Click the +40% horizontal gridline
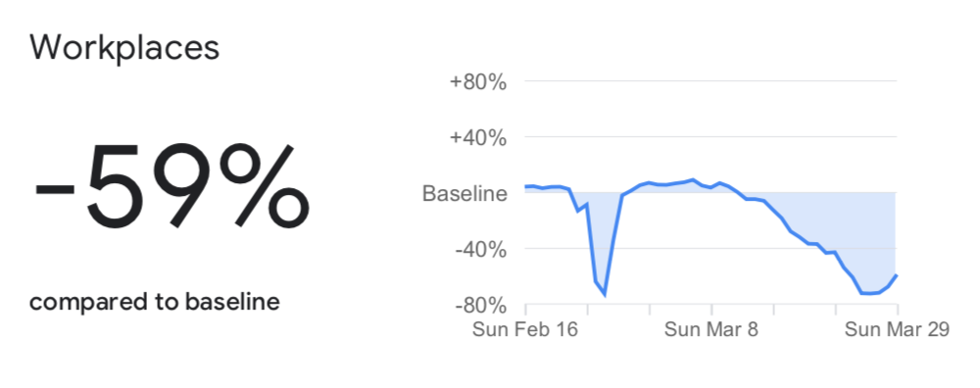 [x=710, y=136]
